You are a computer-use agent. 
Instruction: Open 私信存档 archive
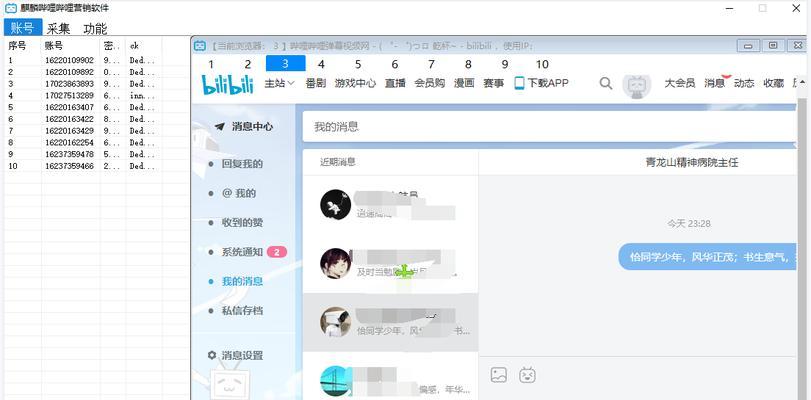[x=242, y=310]
